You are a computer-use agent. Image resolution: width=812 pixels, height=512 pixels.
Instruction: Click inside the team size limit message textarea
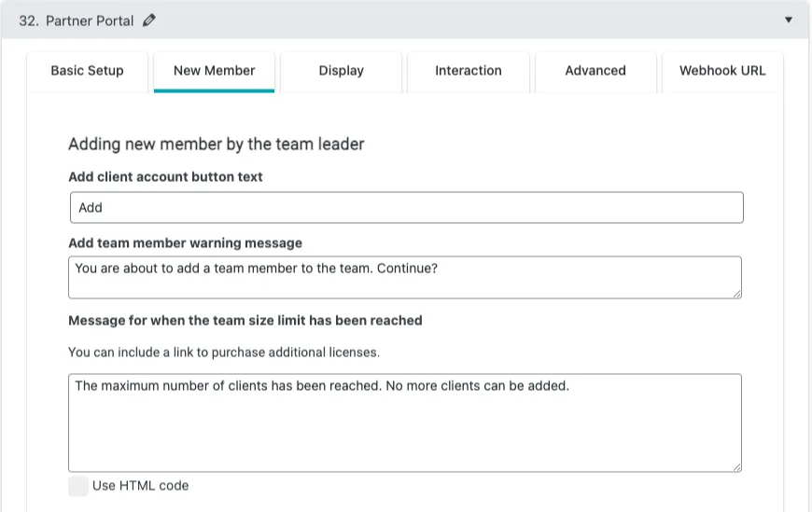(404, 422)
